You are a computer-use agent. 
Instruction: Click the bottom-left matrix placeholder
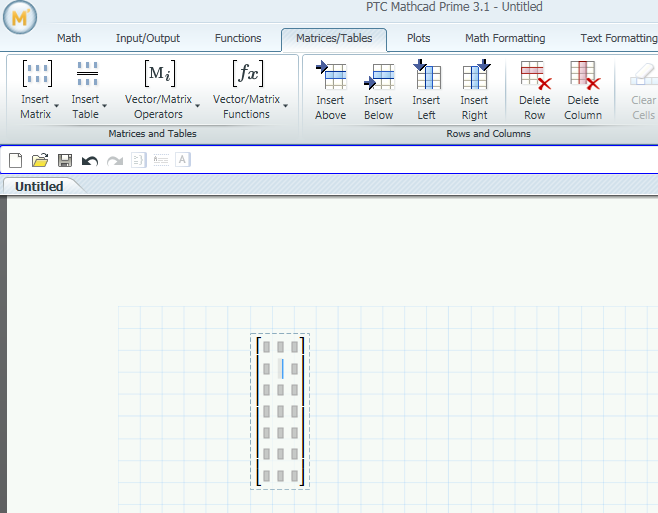point(266,476)
